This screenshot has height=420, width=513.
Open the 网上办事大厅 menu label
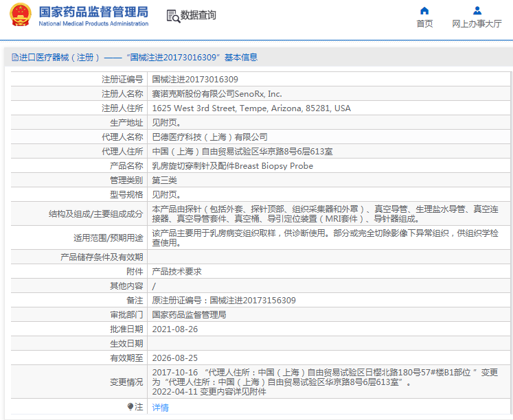(x=477, y=23)
